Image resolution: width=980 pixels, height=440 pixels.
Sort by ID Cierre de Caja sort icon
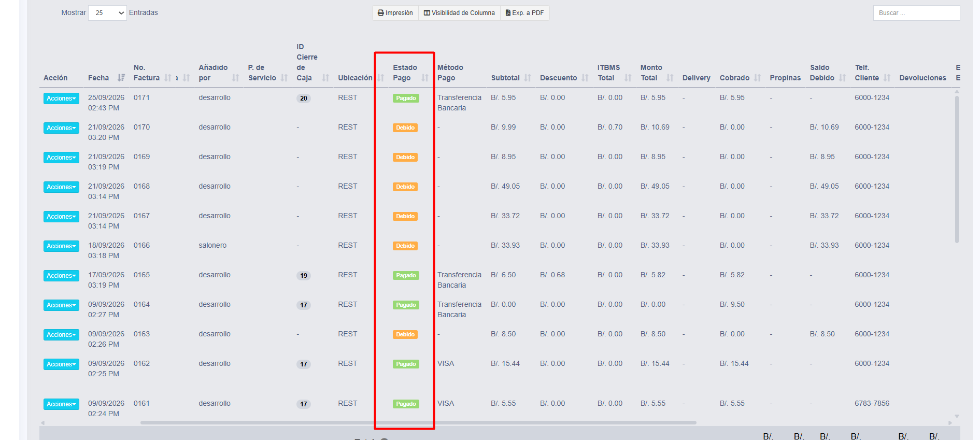click(325, 78)
